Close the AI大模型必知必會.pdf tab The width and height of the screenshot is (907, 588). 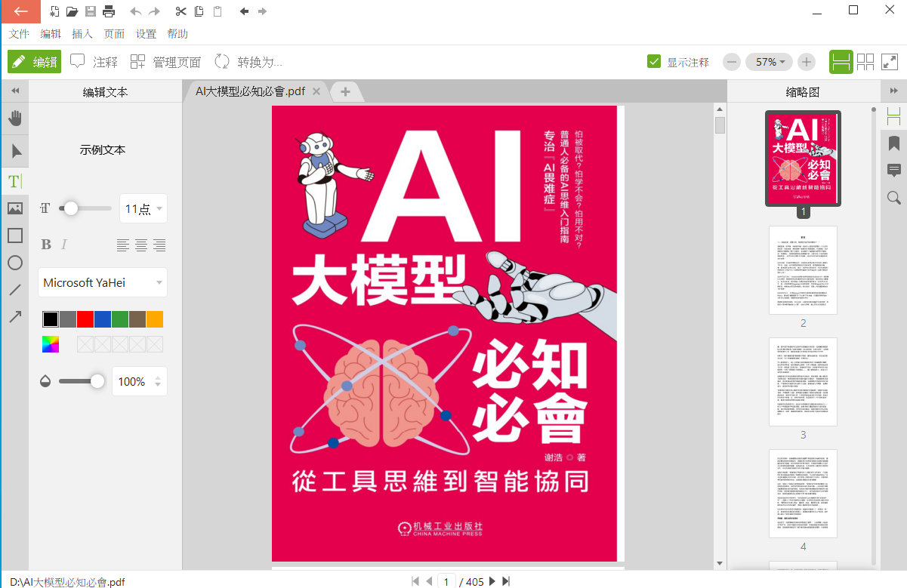[316, 91]
